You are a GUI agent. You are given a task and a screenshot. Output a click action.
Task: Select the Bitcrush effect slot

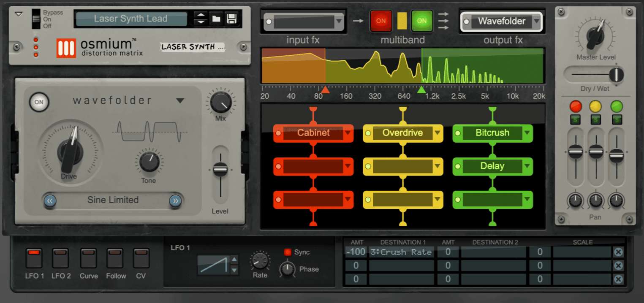click(x=492, y=133)
